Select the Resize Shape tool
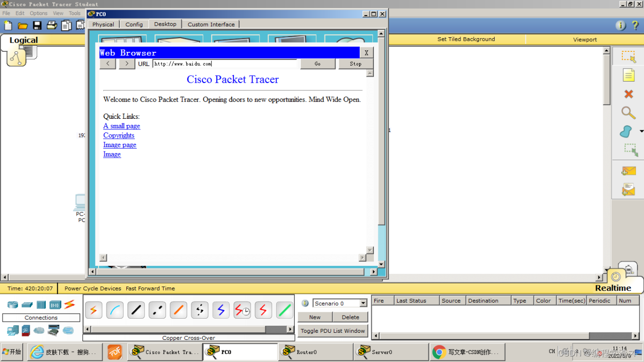This screenshot has width=644, height=362. point(631,150)
